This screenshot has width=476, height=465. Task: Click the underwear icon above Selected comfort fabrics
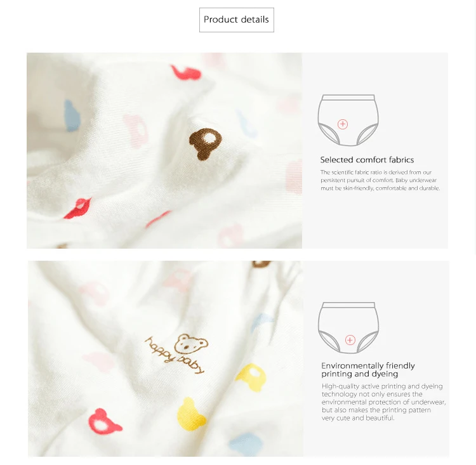(348, 120)
